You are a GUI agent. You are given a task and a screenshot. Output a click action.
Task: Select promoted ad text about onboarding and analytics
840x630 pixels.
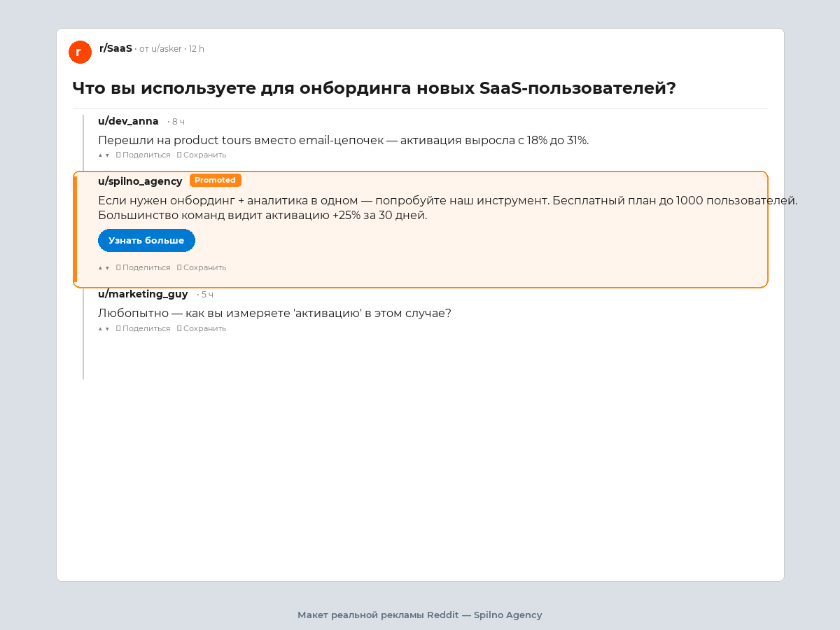point(448,208)
